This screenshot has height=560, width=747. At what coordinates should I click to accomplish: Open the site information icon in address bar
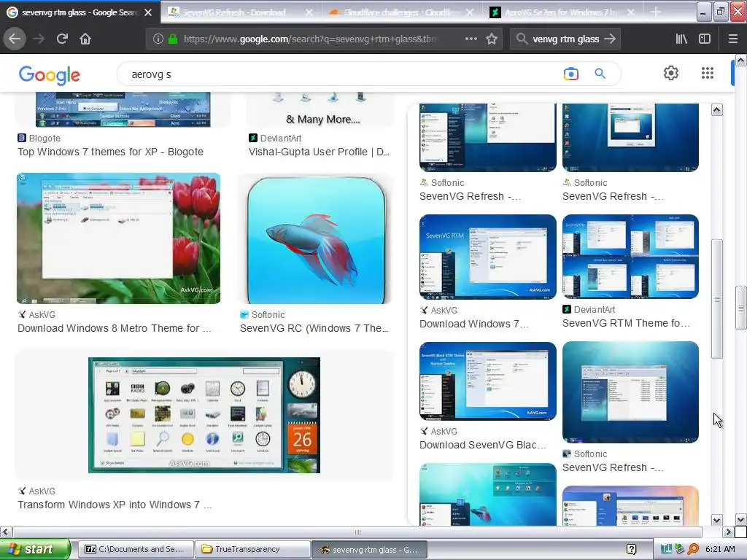[158, 39]
